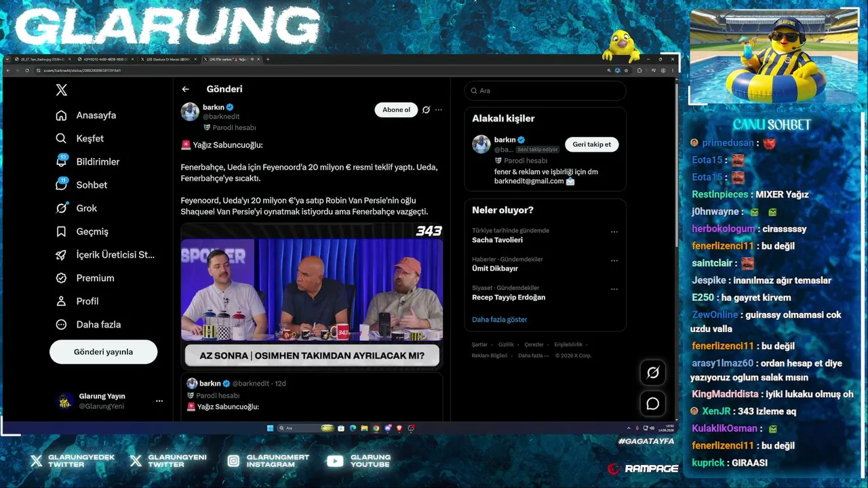Click barkın profile avatar in post header
Image resolution: width=868 pixels, height=488 pixels.
[x=190, y=112]
